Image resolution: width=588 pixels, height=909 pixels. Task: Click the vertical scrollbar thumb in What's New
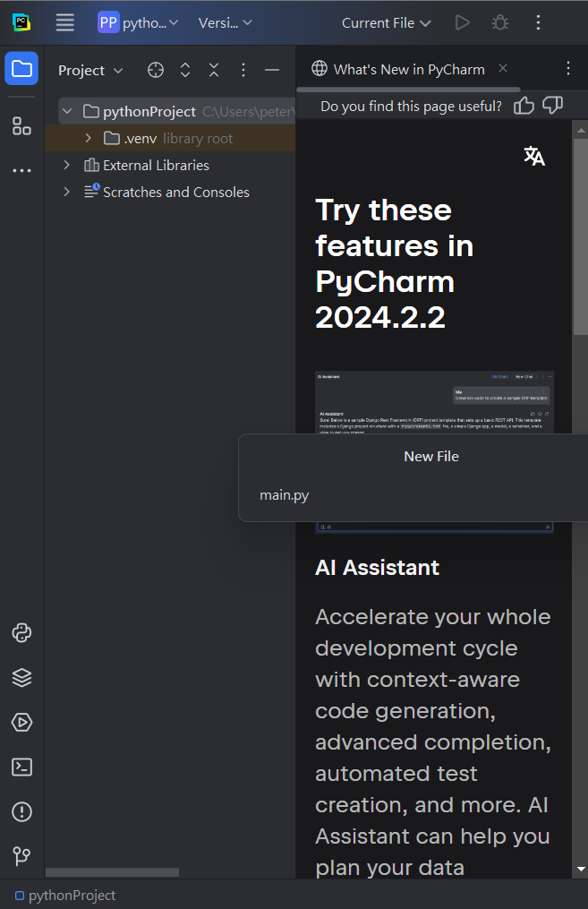tap(581, 236)
